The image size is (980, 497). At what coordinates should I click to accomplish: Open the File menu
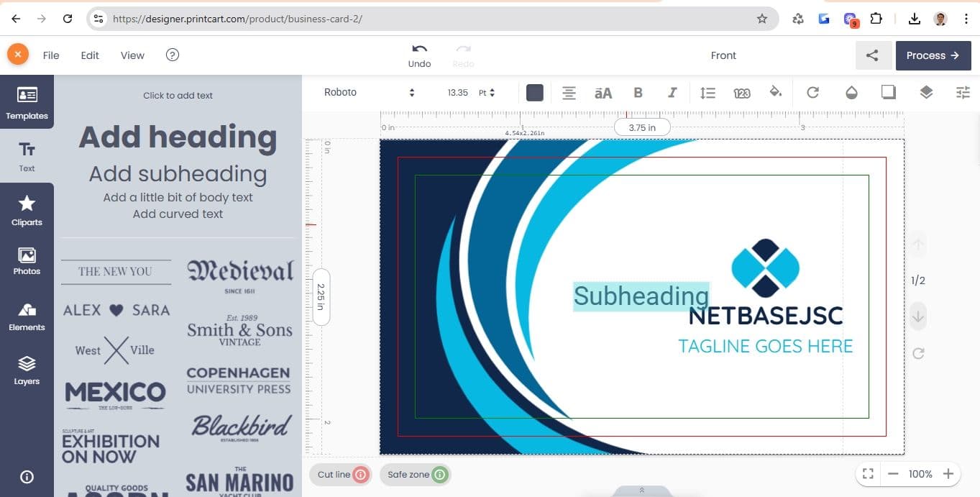click(x=51, y=55)
